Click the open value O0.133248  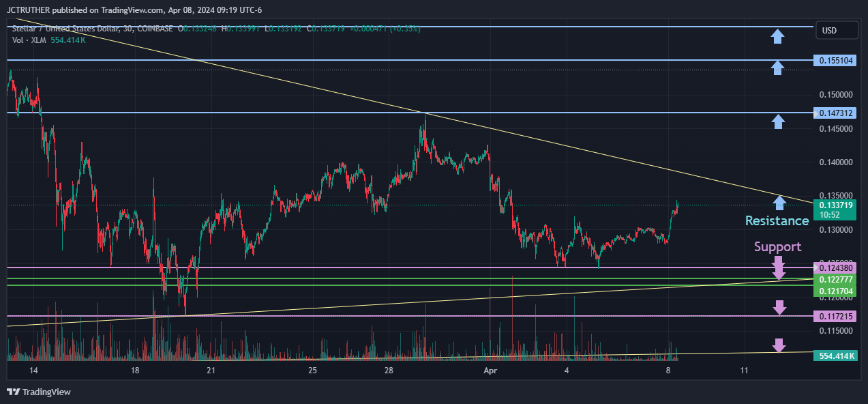[x=198, y=29]
